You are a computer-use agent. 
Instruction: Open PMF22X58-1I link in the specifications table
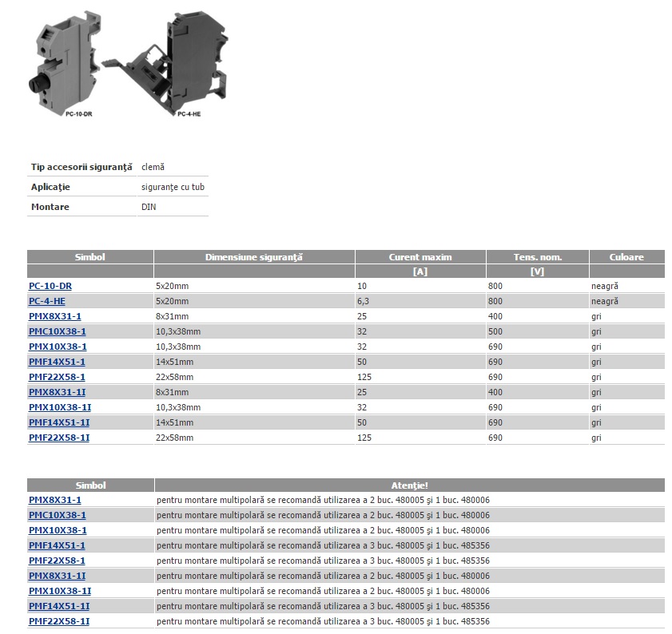tap(59, 438)
